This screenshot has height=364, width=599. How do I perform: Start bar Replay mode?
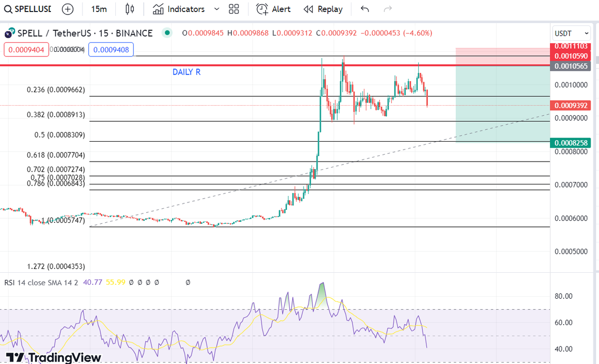click(323, 9)
